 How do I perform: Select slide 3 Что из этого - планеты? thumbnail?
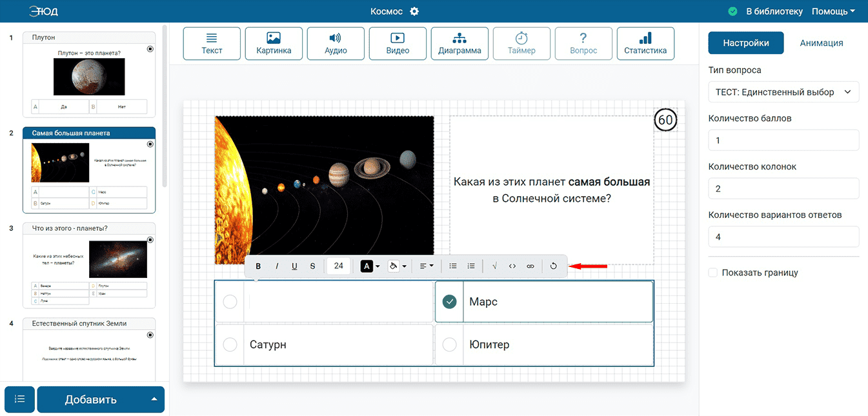[x=89, y=265]
